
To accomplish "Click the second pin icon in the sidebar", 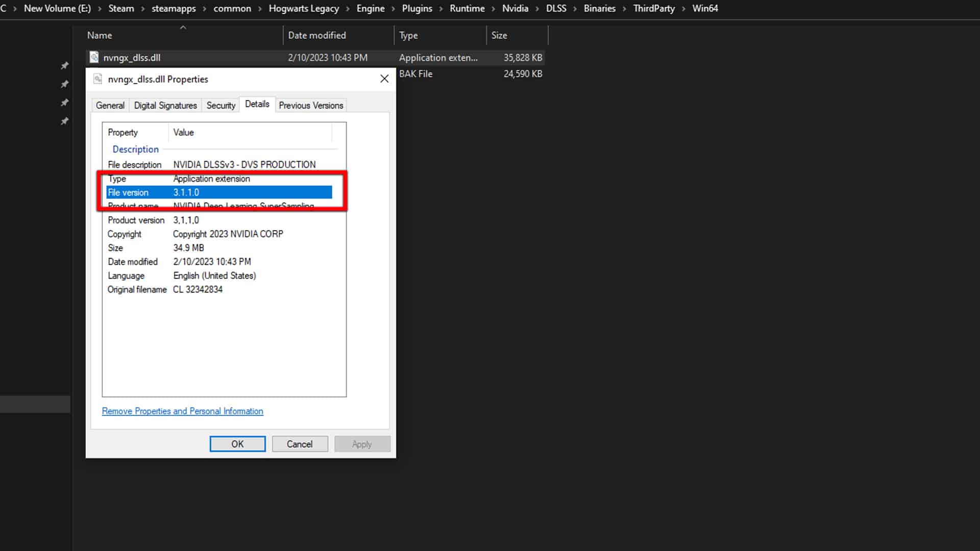I will click(x=65, y=84).
